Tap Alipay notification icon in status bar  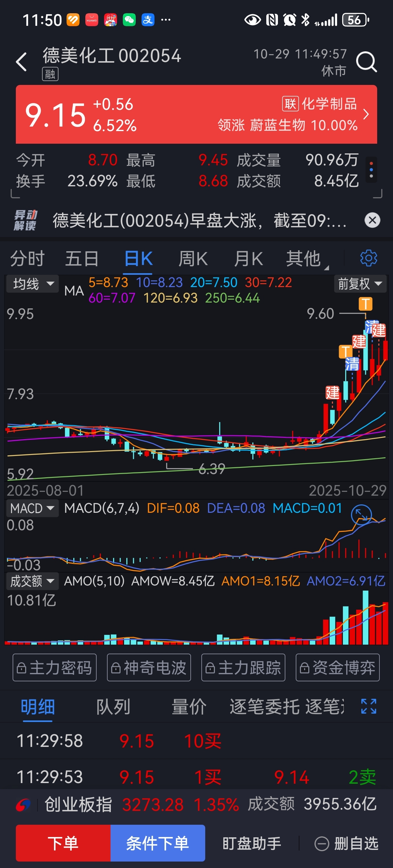(148, 20)
